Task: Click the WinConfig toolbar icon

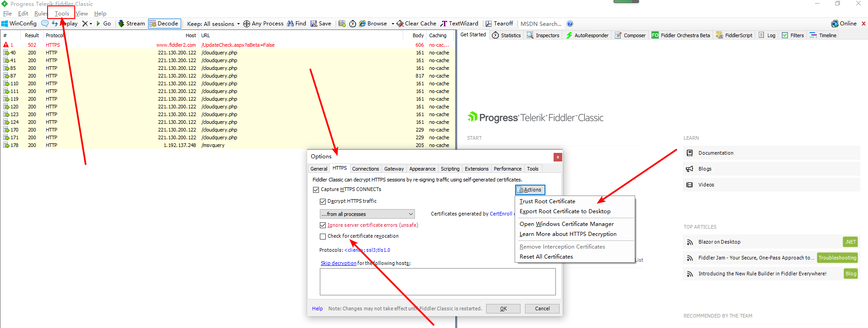Action: tap(19, 24)
